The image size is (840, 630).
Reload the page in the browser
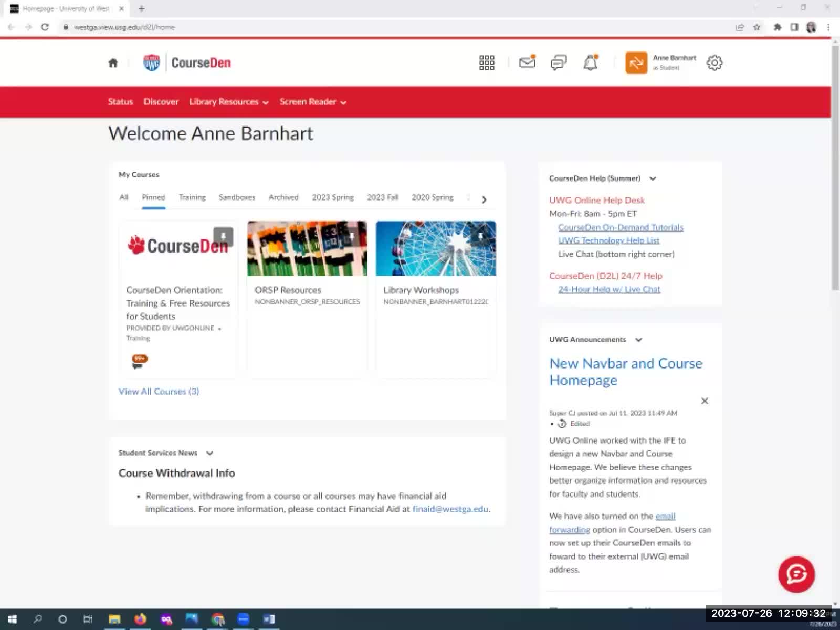coord(45,27)
